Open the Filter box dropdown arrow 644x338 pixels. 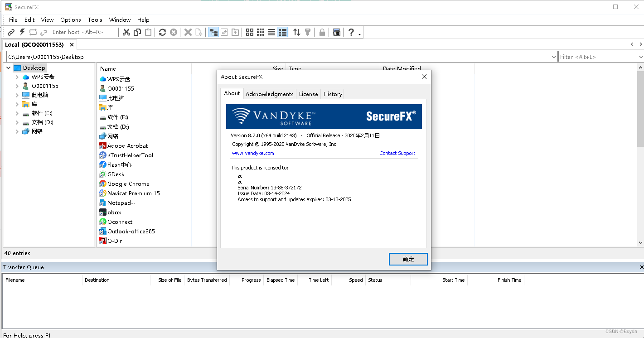coord(641,57)
